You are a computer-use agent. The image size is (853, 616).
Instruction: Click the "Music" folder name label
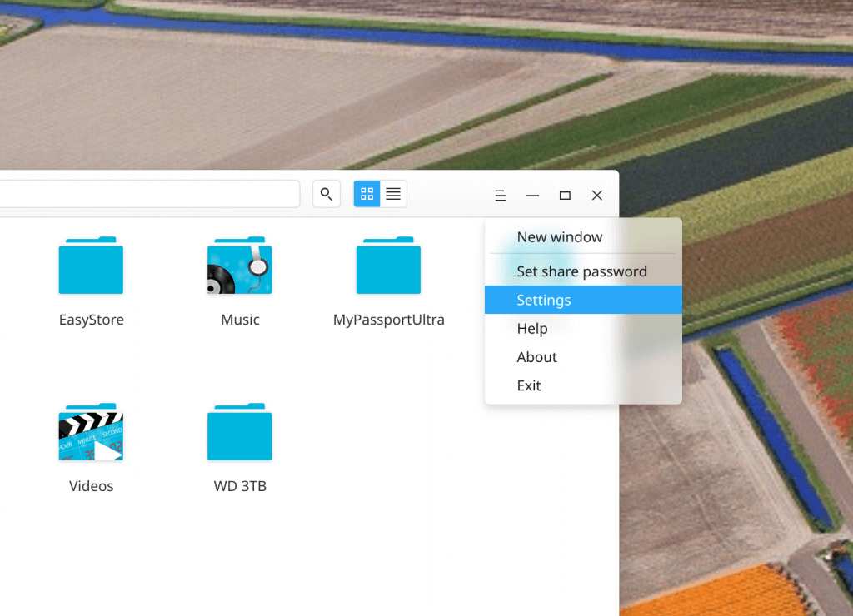(x=240, y=320)
